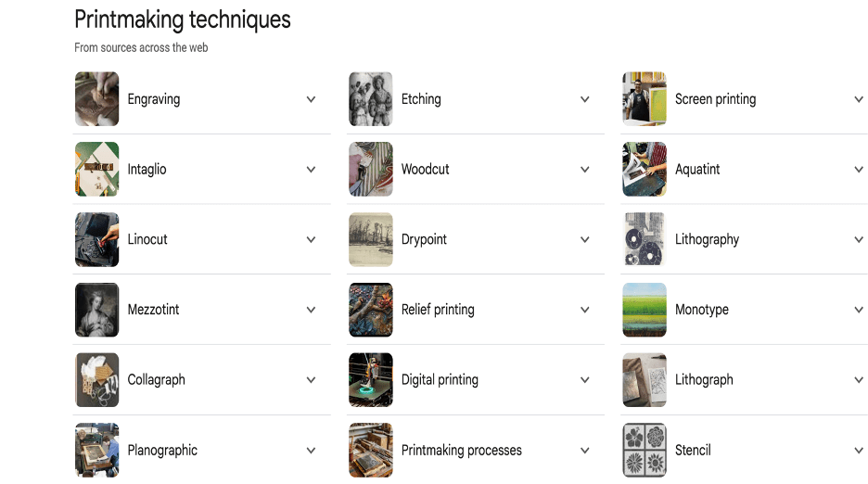Viewport: 868px width, 484px height.
Task: Open the Linocut technique label
Action: pyautogui.click(x=147, y=239)
